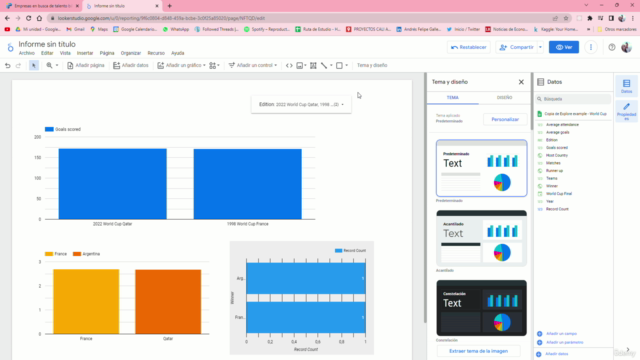
Task: Click Tema y diseño toolbar button
Action: click(x=372, y=65)
